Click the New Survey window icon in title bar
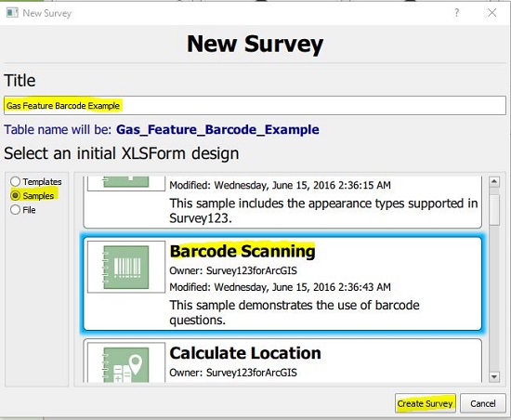 (x=12, y=13)
